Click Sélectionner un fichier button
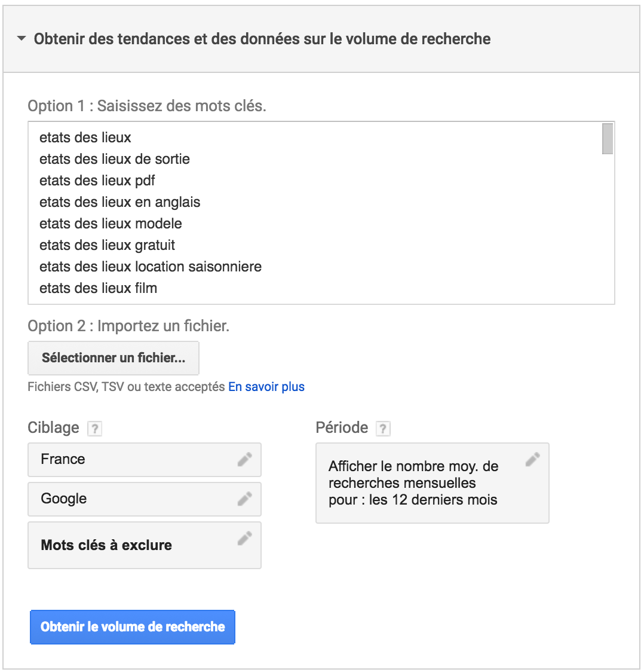 click(114, 358)
